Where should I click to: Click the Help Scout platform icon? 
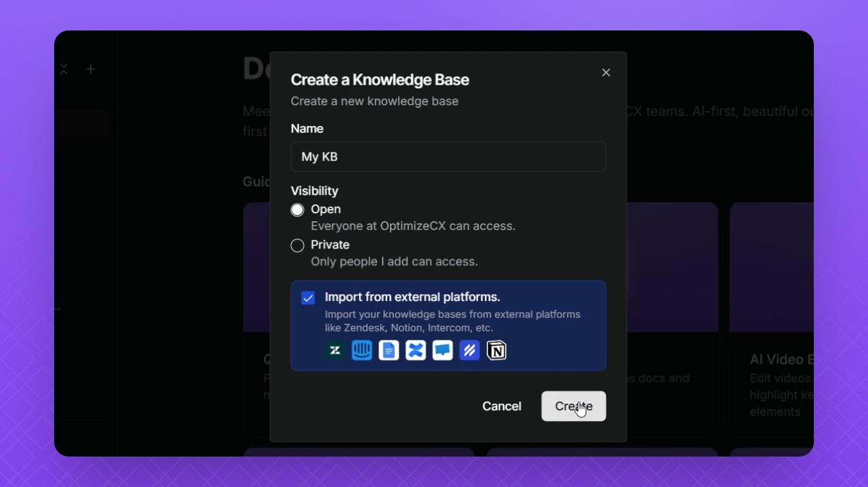point(469,350)
